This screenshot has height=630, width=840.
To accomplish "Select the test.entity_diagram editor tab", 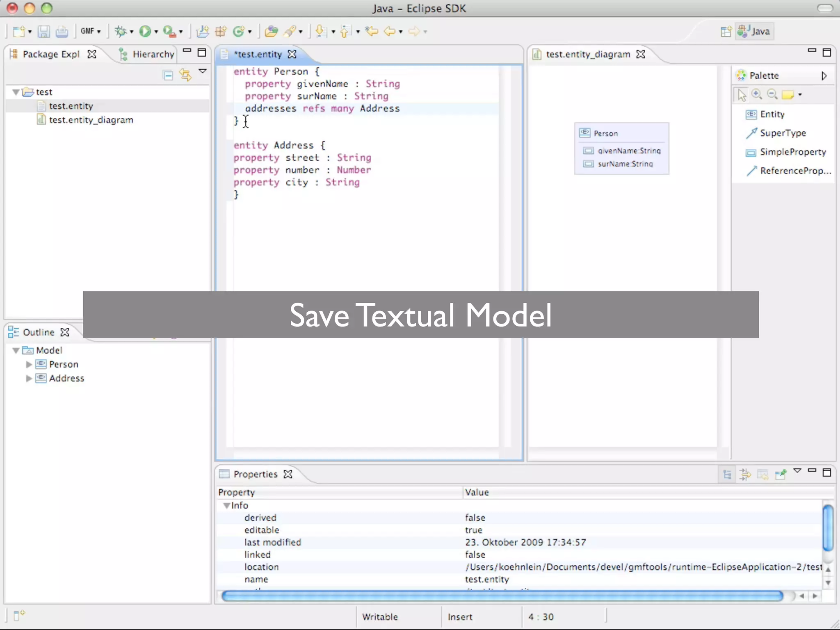I will pos(589,54).
